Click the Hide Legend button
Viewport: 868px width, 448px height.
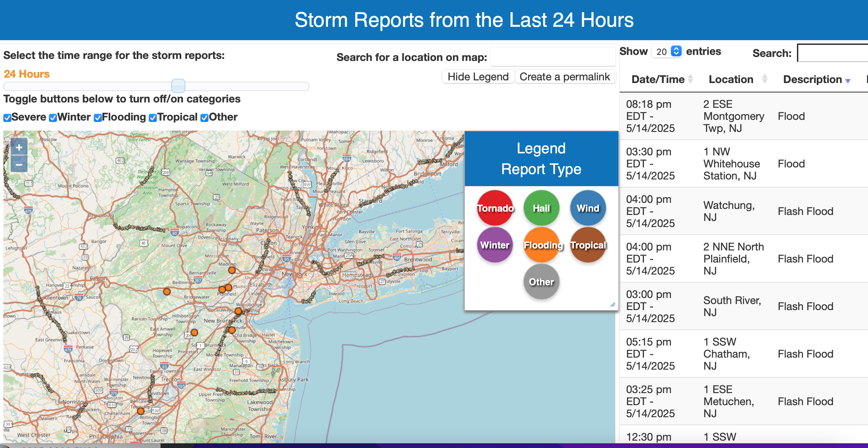pyautogui.click(x=478, y=77)
